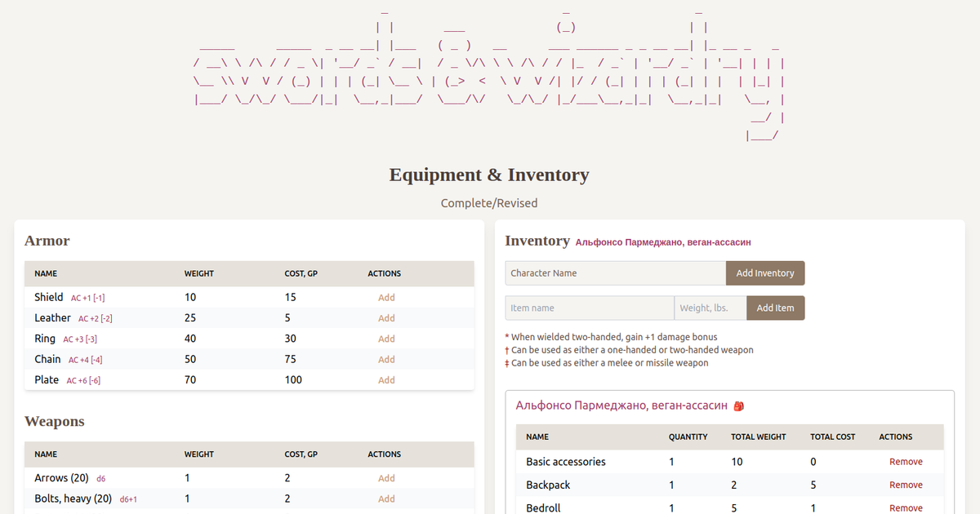Click the backpack icon beside the character name
This screenshot has height=514, width=980.
738,405
